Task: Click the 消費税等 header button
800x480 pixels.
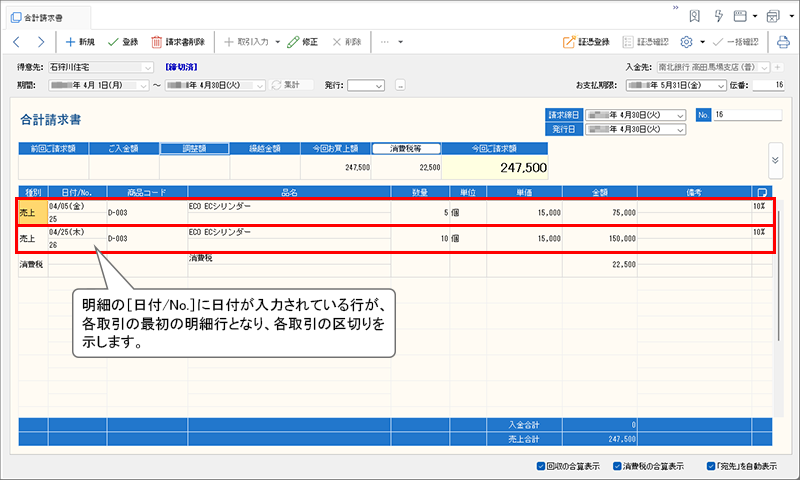Action: click(406, 148)
